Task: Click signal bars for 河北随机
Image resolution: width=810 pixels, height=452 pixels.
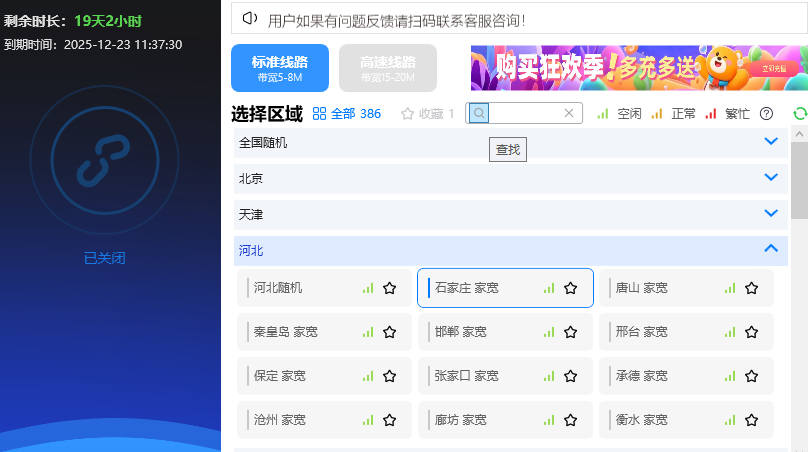Action: [x=368, y=288]
